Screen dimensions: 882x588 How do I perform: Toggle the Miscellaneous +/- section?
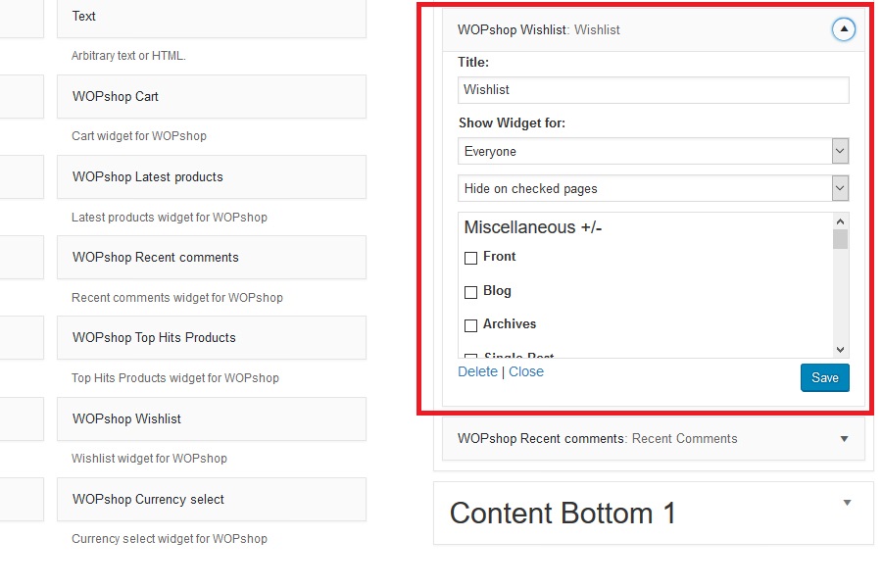(x=533, y=227)
